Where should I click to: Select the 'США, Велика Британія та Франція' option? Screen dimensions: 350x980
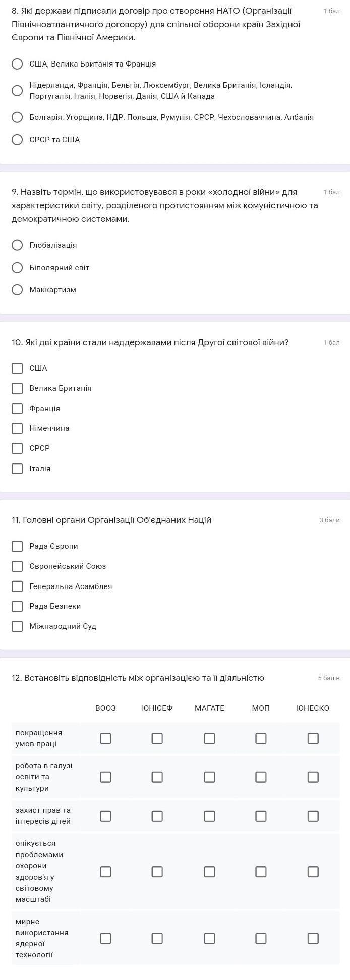coord(17,64)
